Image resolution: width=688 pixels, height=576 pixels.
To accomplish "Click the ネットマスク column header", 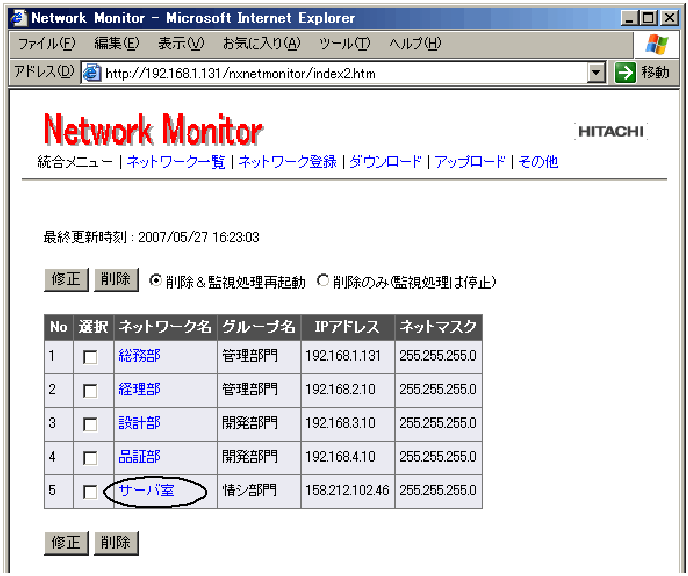I will point(438,327).
